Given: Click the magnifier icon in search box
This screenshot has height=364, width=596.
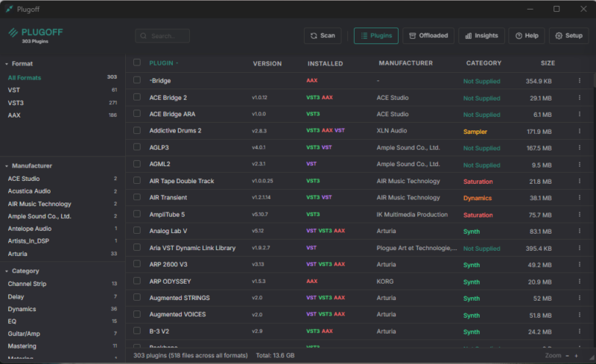Looking at the screenshot, I should [143, 36].
